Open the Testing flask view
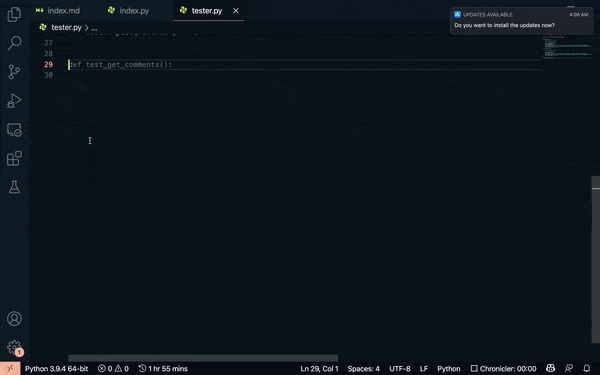600x375 pixels. coord(14,187)
